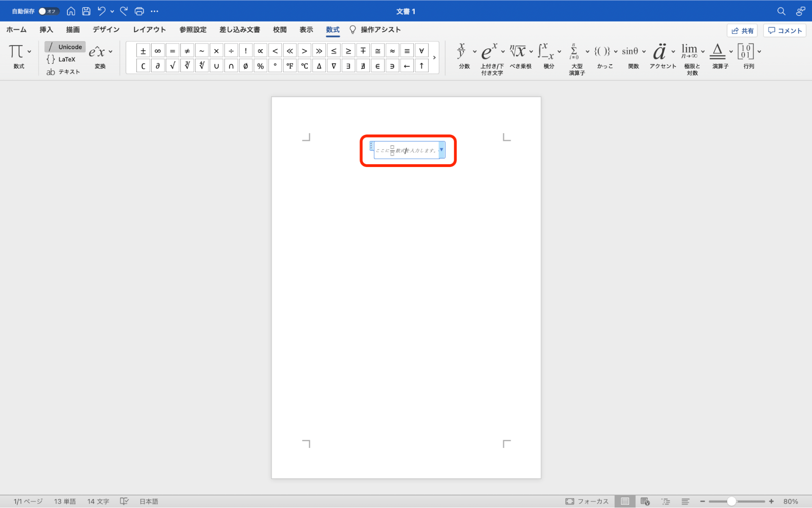Screen dimensions: 812x508
Task: Open the 差し込み文書 tab
Action: [x=240, y=30]
